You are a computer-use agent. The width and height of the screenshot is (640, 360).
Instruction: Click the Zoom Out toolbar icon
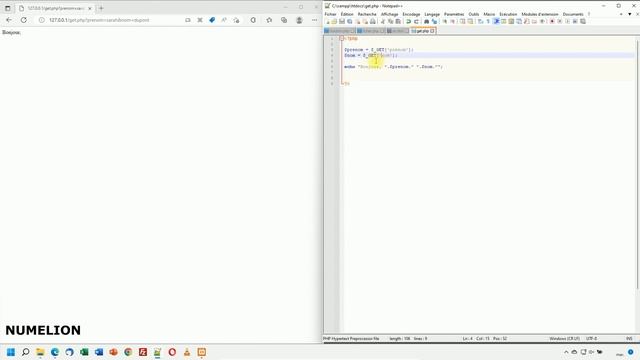[x=452, y=21]
